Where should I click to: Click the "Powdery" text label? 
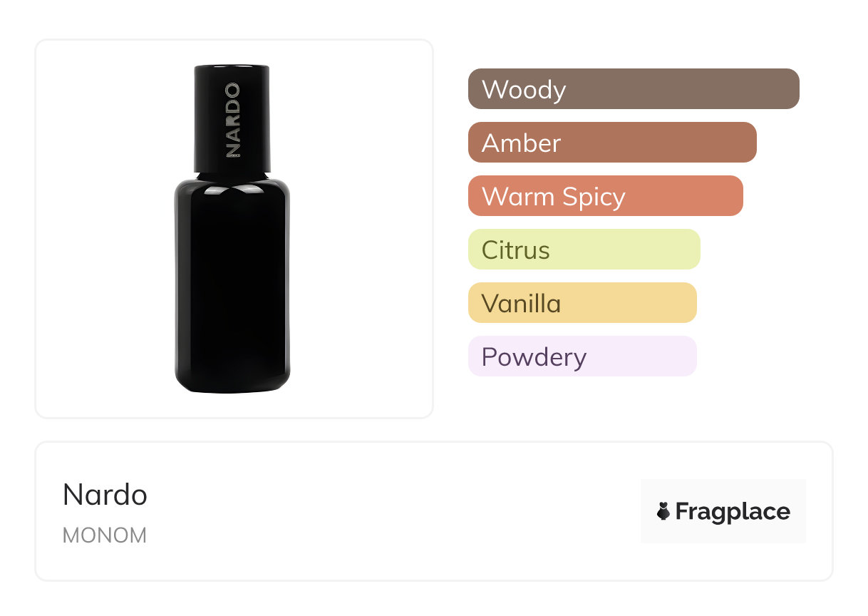pyautogui.click(x=534, y=357)
